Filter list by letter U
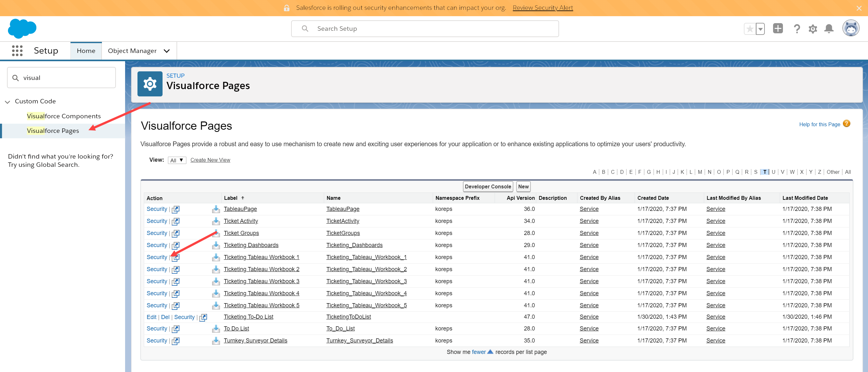 (x=773, y=172)
